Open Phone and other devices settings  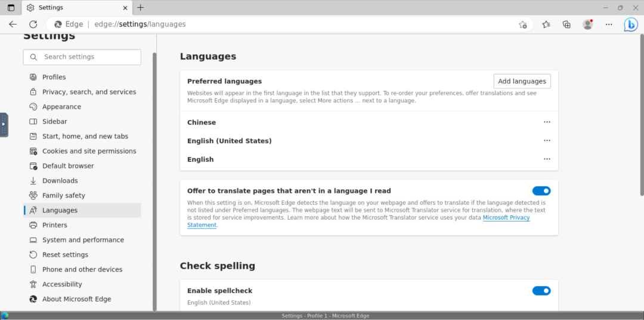[82, 269]
